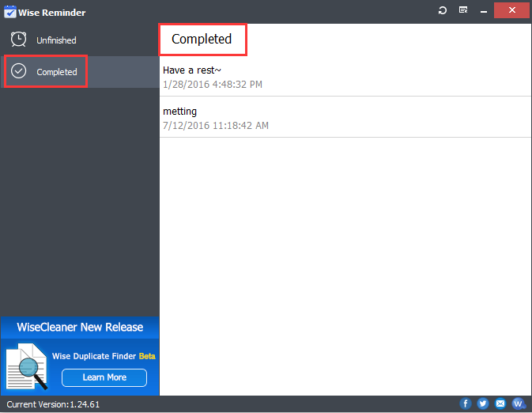This screenshot has width=532, height=413.
Task: Minimize the Wise Reminder window
Action: coord(484,12)
